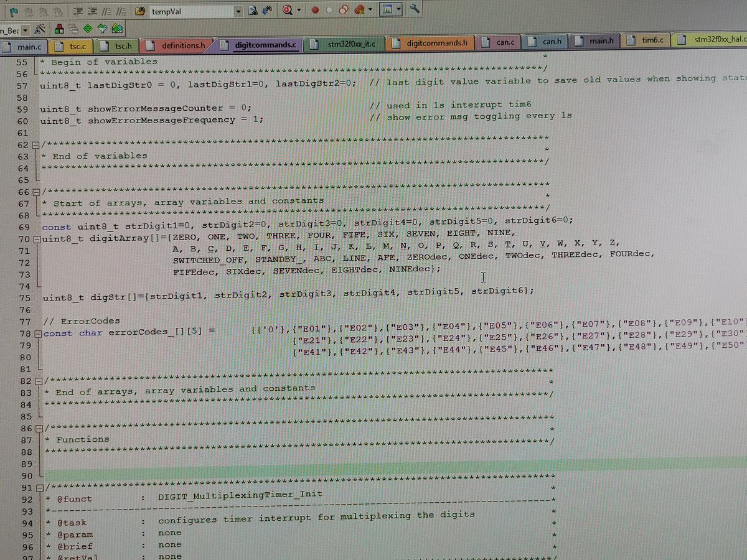Open the Configuration wrench settings

click(415, 9)
